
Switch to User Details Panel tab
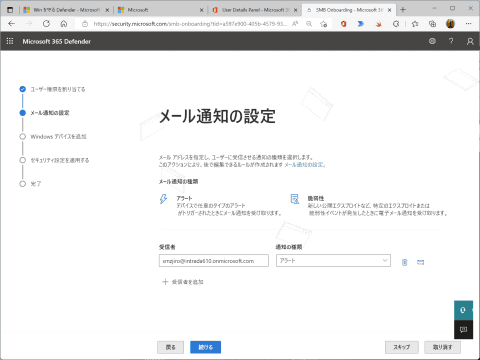[255, 10]
